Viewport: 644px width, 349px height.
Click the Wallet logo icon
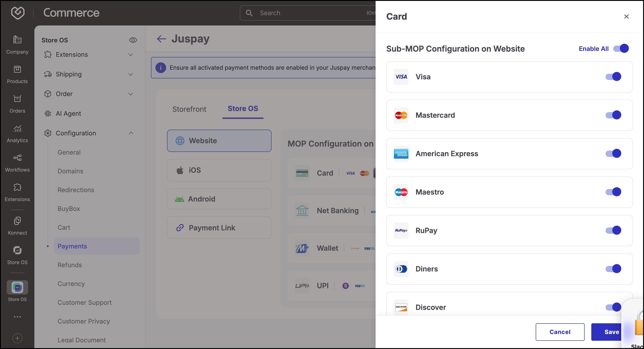[302, 248]
